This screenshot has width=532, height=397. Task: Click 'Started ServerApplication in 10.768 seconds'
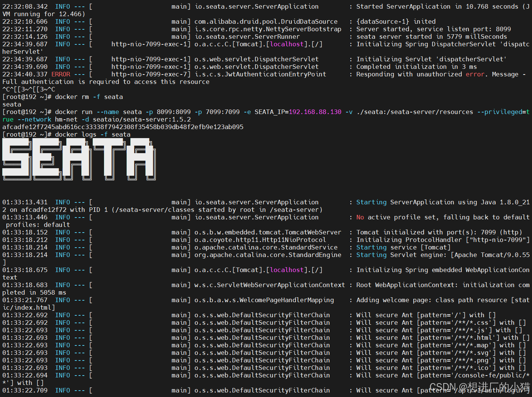(437, 6)
